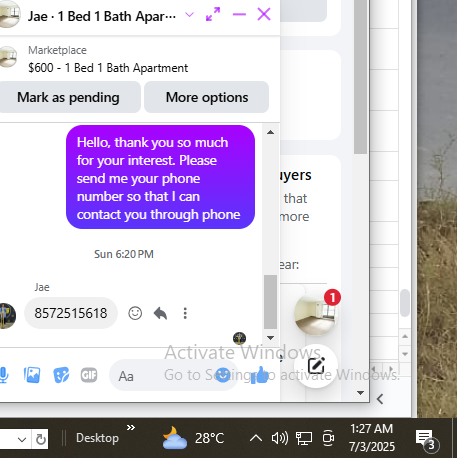Click the chat scroll down arrow

click(271, 338)
